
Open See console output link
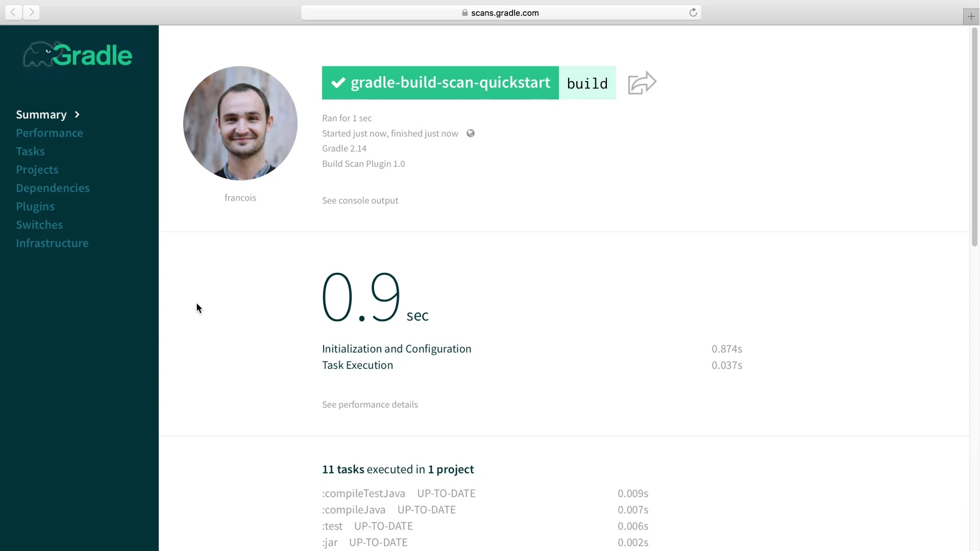click(x=360, y=201)
